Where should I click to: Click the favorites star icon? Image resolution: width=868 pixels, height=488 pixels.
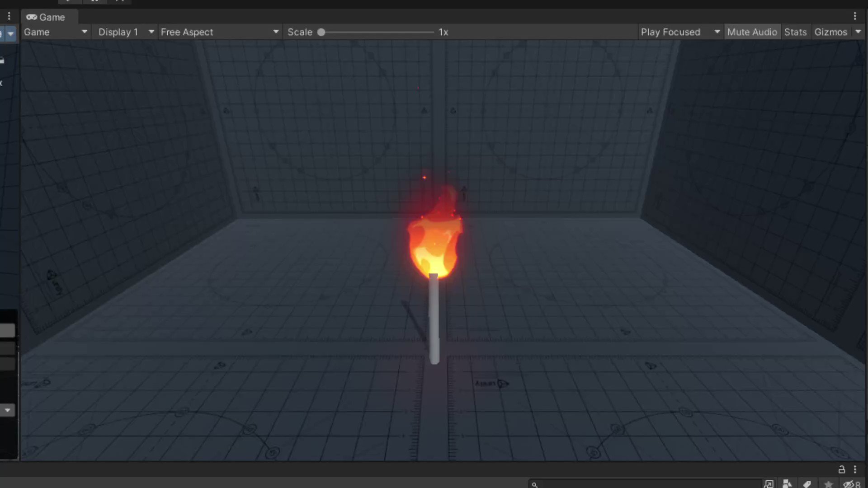(x=828, y=484)
